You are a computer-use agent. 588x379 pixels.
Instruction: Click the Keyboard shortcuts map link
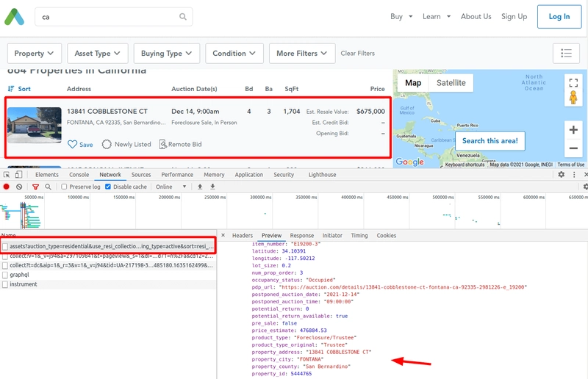[x=465, y=165]
